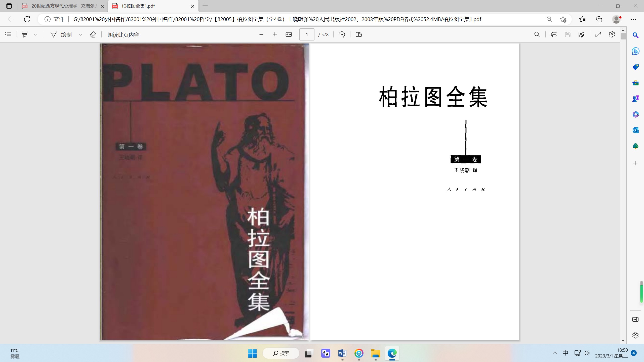The height and width of the screenshot is (362, 644).
Task: View site information icon
Action: pyautogui.click(x=47, y=19)
